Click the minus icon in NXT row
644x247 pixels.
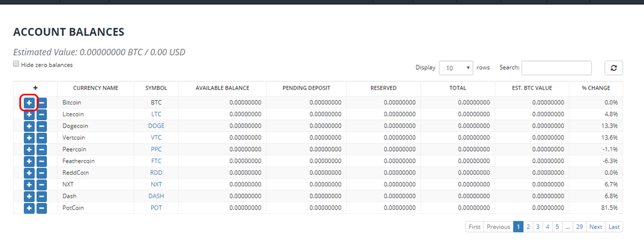(x=42, y=184)
